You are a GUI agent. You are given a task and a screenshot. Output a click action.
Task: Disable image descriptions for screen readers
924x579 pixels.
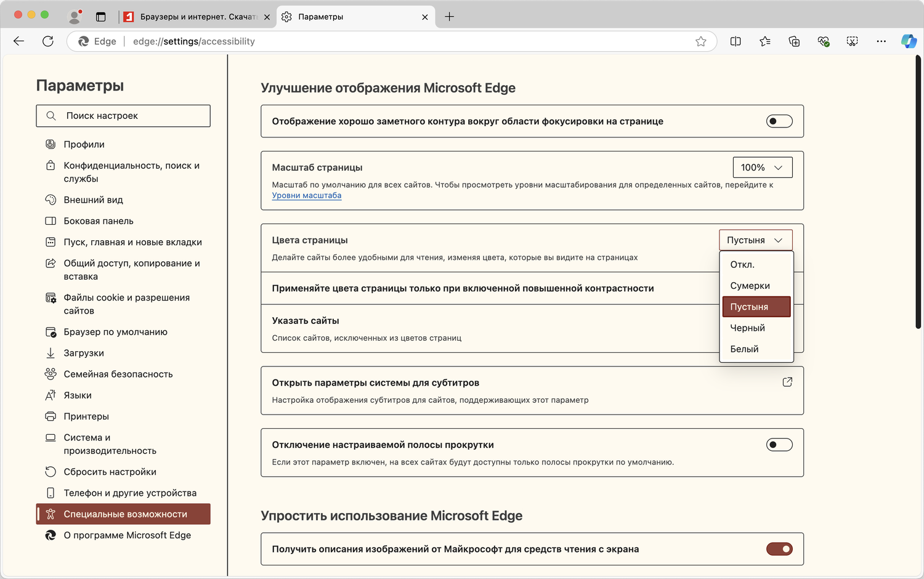click(x=779, y=549)
